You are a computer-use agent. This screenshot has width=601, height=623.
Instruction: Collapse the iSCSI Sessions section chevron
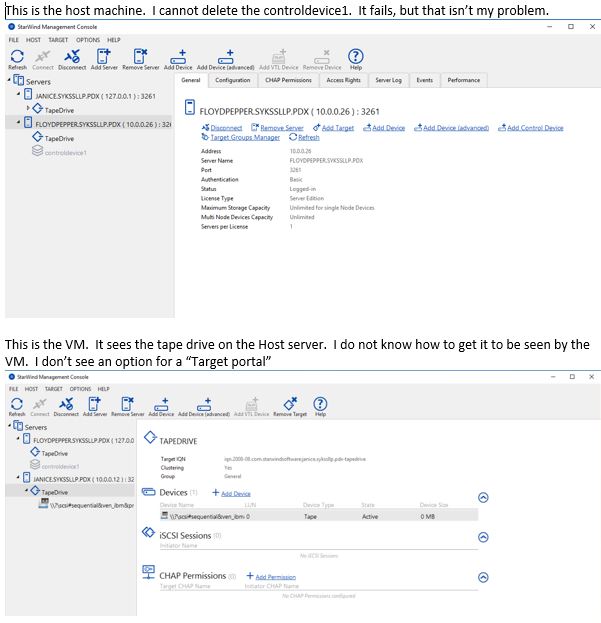pos(483,537)
